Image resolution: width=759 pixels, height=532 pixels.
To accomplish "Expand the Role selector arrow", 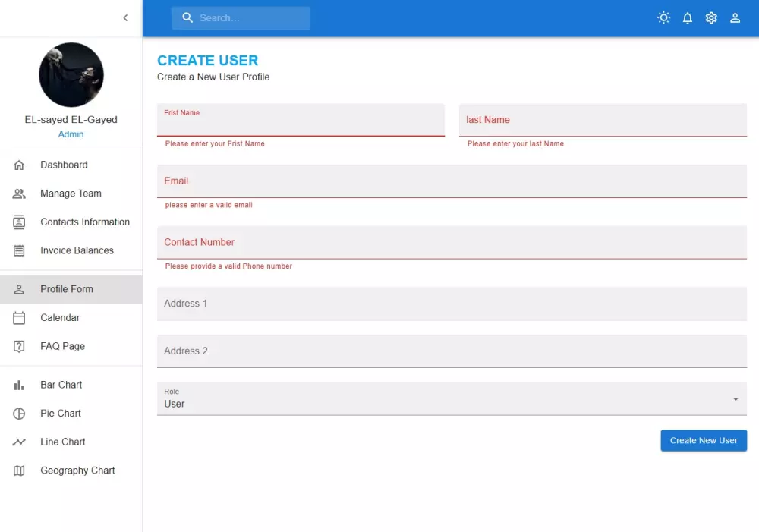I will pyautogui.click(x=735, y=398).
